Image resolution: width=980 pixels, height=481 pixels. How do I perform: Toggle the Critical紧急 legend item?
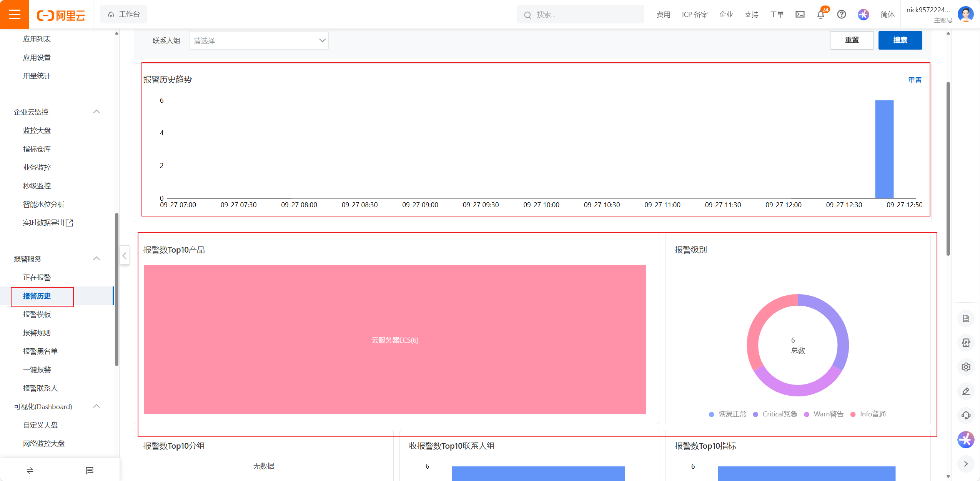point(775,414)
